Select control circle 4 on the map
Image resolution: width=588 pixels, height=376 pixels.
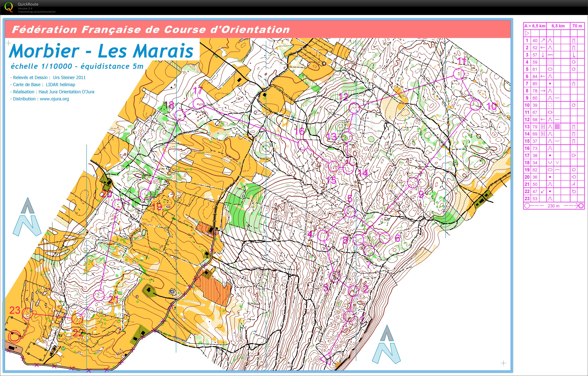tap(323, 235)
